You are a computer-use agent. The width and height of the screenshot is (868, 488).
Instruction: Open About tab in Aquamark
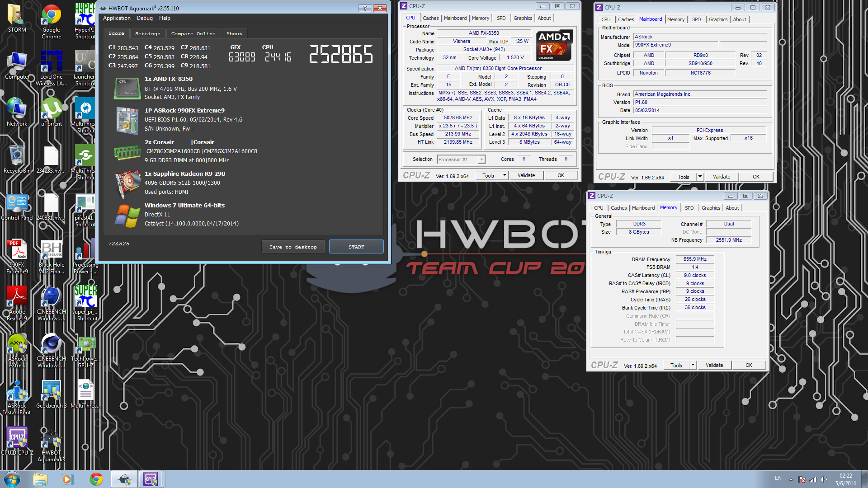click(x=234, y=33)
